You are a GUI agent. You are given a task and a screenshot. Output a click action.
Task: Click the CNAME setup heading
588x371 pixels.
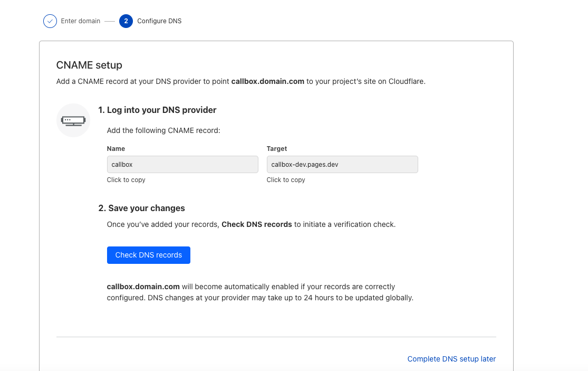89,65
